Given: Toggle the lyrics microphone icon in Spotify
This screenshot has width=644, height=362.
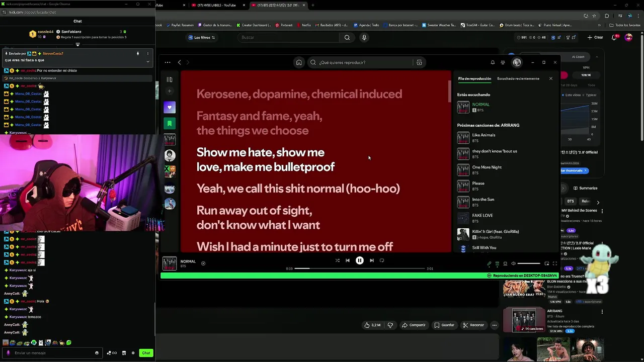Looking at the screenshot, I should (489, 263).
